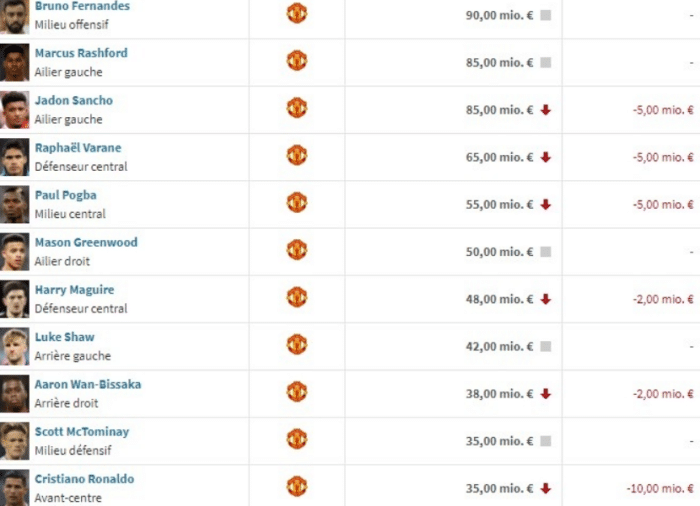Go to Raphaël Varane's player page
The height and width of the screenshot is (506, 700).
(79, 148)
